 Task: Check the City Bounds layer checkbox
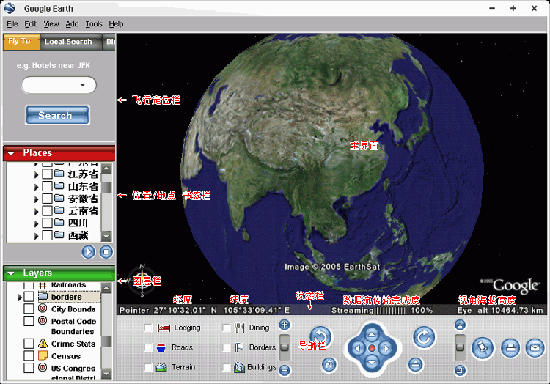28,309
